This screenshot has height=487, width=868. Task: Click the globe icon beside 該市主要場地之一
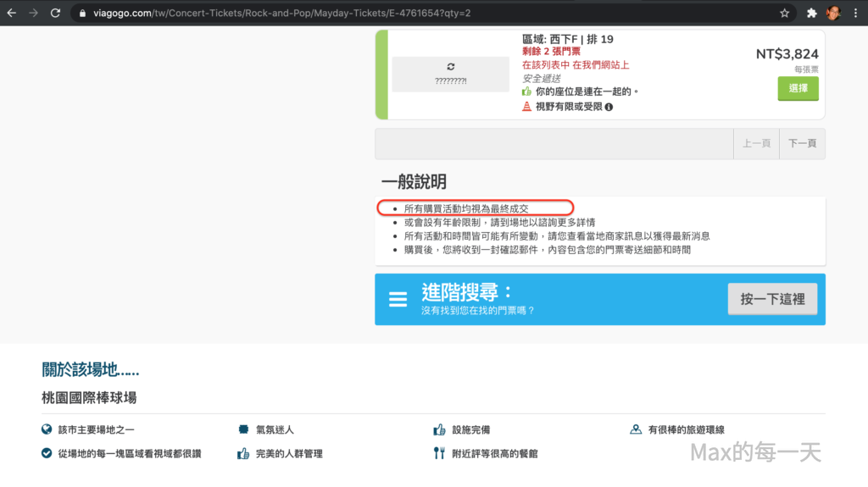click(47, 429)
